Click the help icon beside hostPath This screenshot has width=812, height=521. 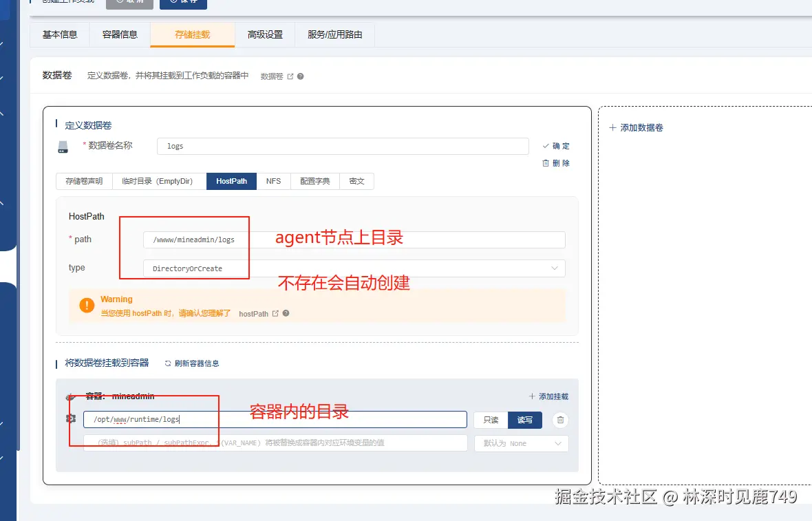tap(286, 313)
